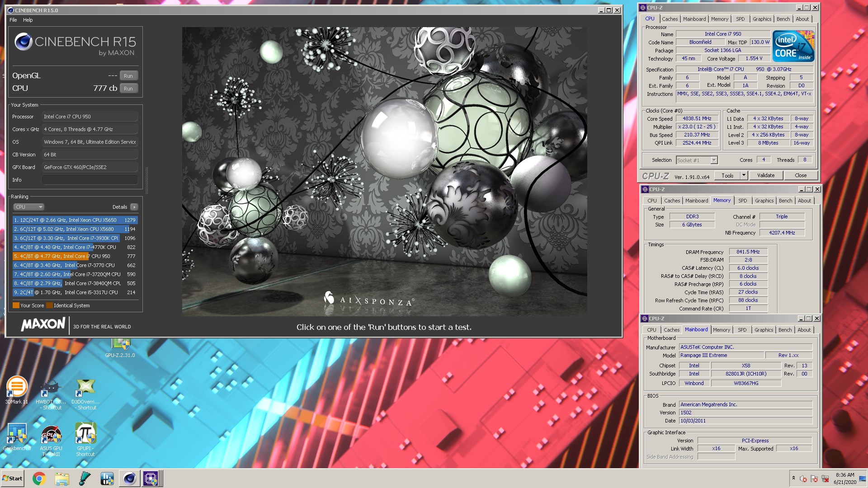
Task: Open Windows Explorer from the taskbar
Action: (x=62, y=479)
